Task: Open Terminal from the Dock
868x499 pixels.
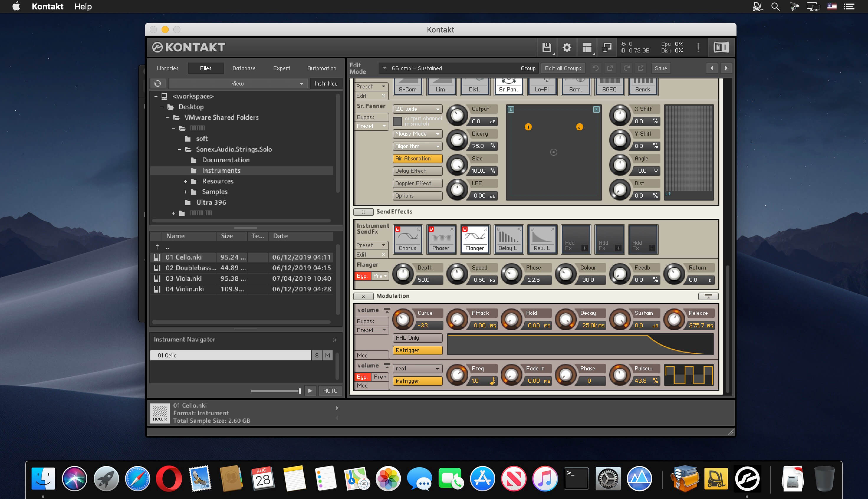Action: (x=576, y=478)
